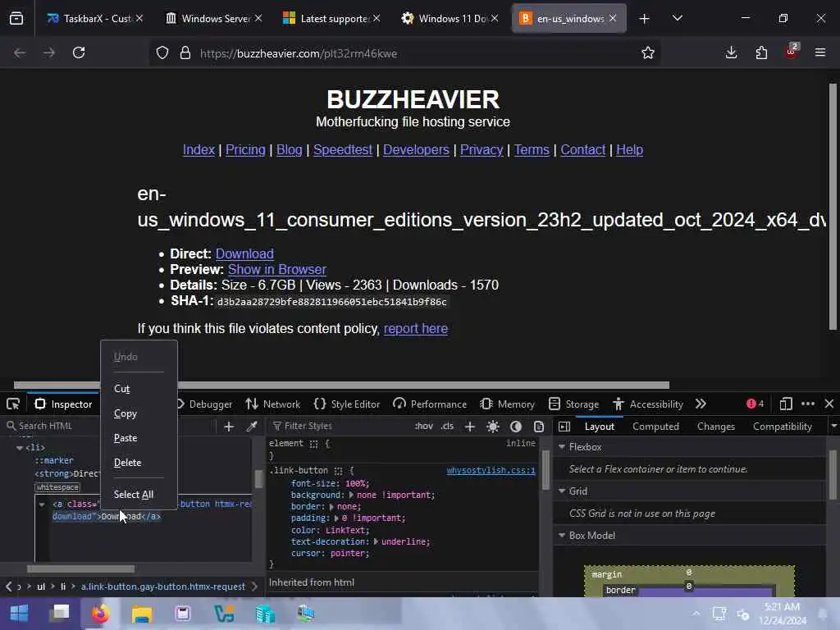Add new CSS rule
The image size is (840, 630).
(470, 427)
